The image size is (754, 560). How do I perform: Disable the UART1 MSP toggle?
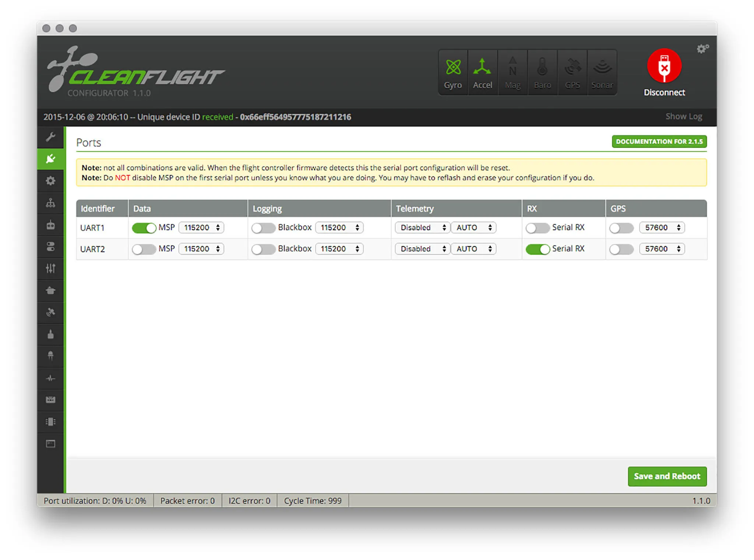(x=144, y=228)
